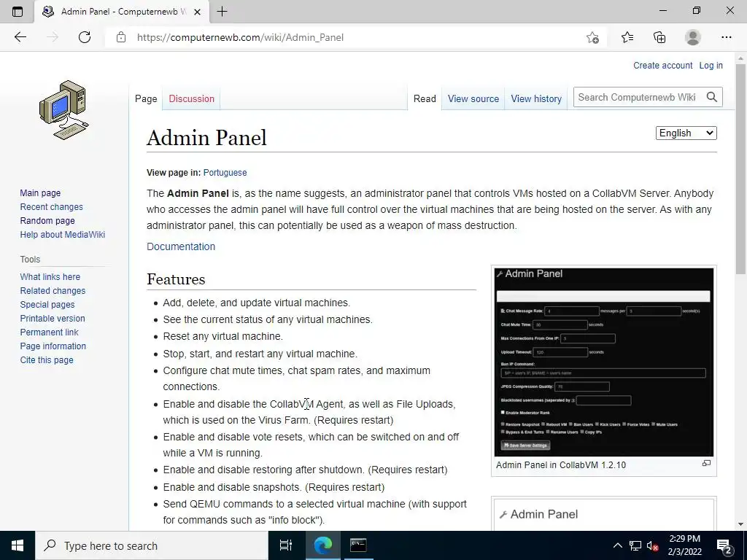This screenshot has height=560, width=747.
Task: Open Random page in sidebar
Action: point(47,220)
